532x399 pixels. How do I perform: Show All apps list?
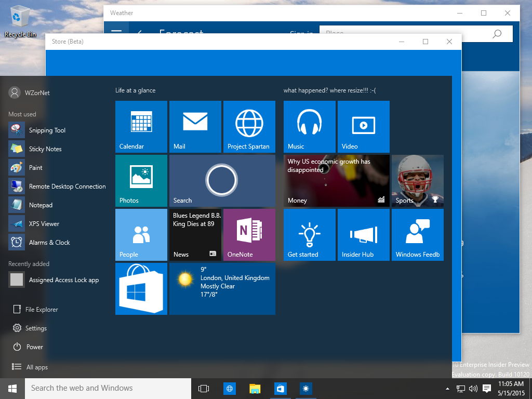pyautogui.click(x=30, y=367)
